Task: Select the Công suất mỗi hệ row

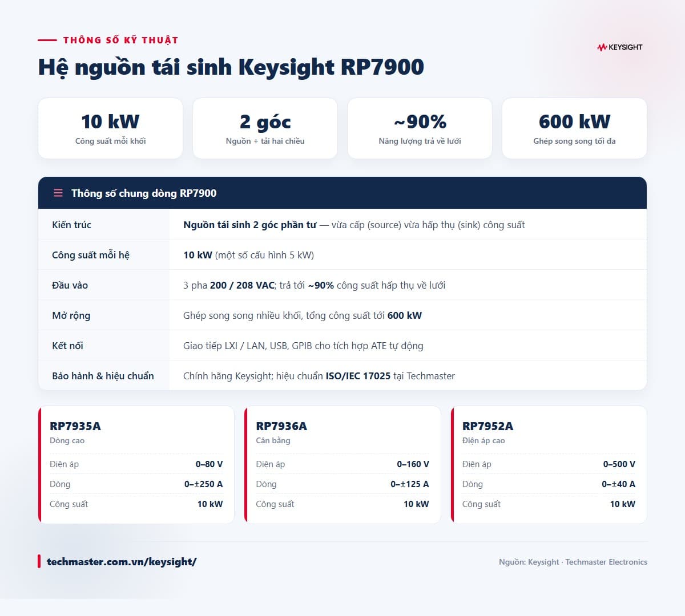Action: click(342, 255)
